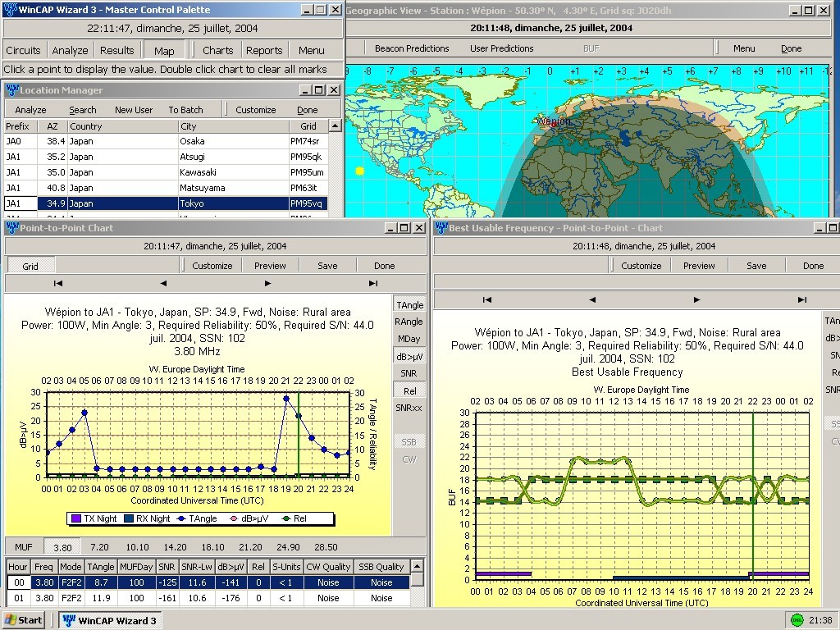Toggle the Rel chart series

click(x=409, y=390)
